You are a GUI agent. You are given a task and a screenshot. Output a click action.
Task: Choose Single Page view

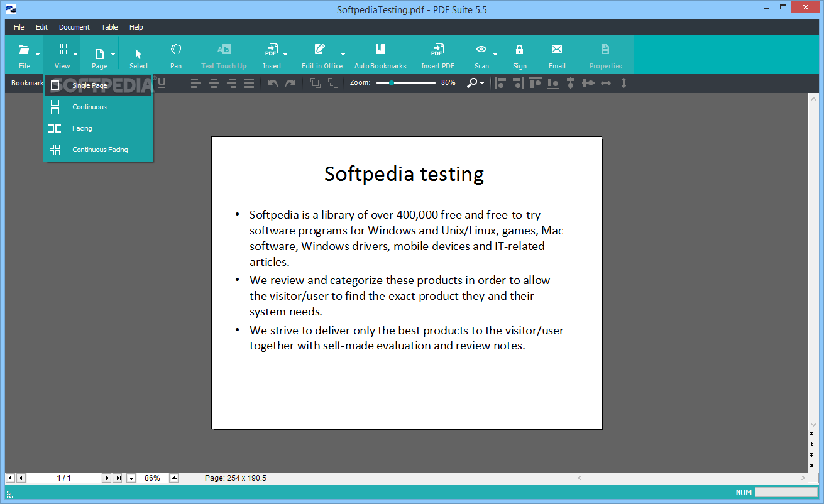click(x=98, y=85)
